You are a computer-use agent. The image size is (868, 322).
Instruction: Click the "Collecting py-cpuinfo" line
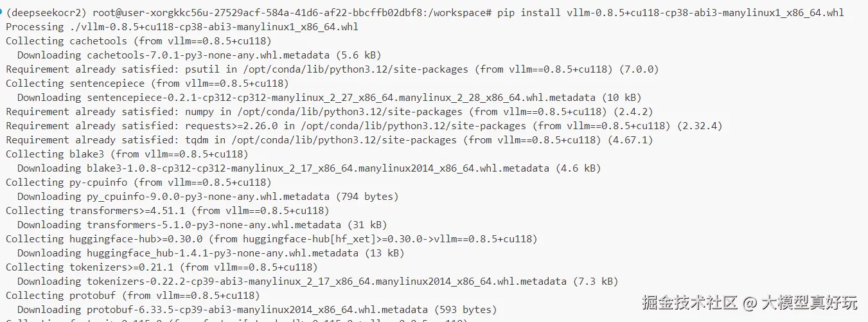[x=138, y=183]
